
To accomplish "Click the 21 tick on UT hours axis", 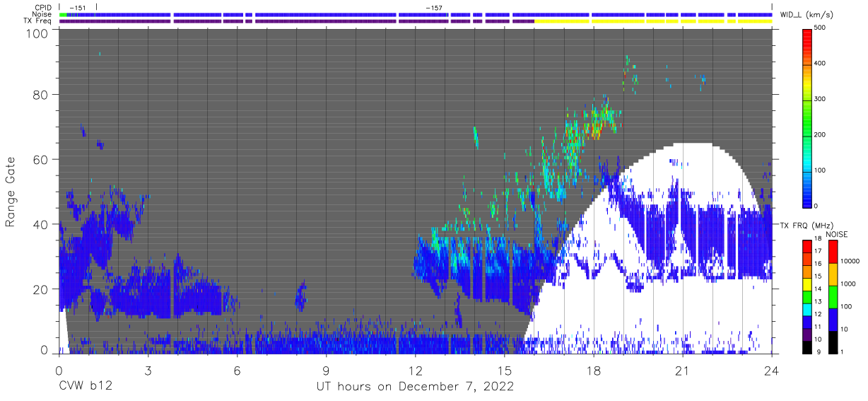I will point(683,370).
